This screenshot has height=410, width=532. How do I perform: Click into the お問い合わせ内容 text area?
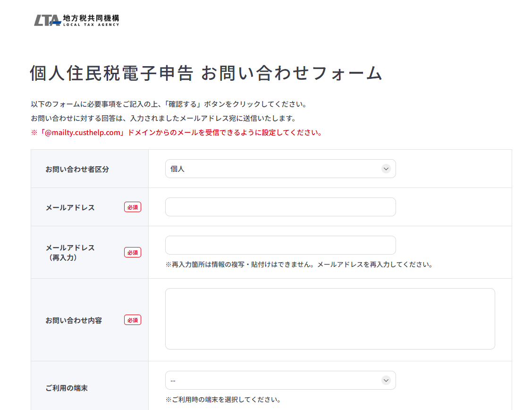click(x=330, y=319)
